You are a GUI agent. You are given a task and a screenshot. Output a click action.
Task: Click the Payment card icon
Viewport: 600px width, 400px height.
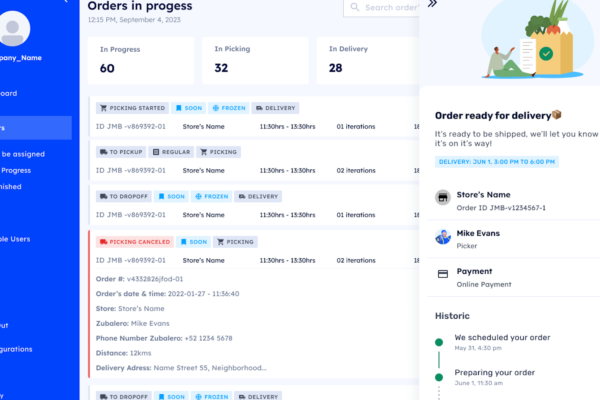[443, 274]
